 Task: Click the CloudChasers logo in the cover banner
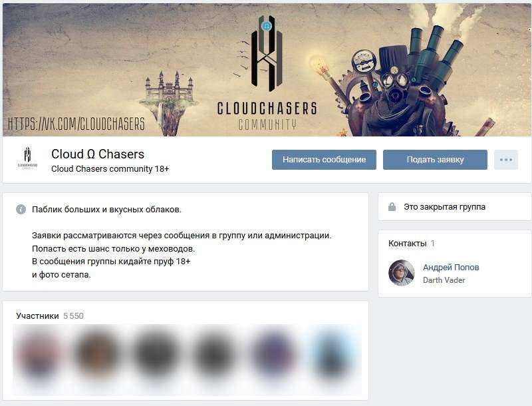(267, 73)
